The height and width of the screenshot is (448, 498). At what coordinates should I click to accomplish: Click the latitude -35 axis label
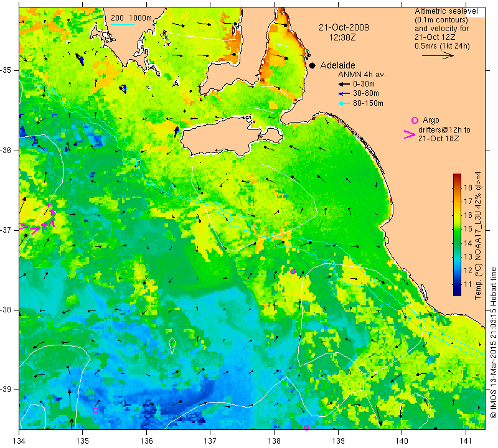pos(6,70)
